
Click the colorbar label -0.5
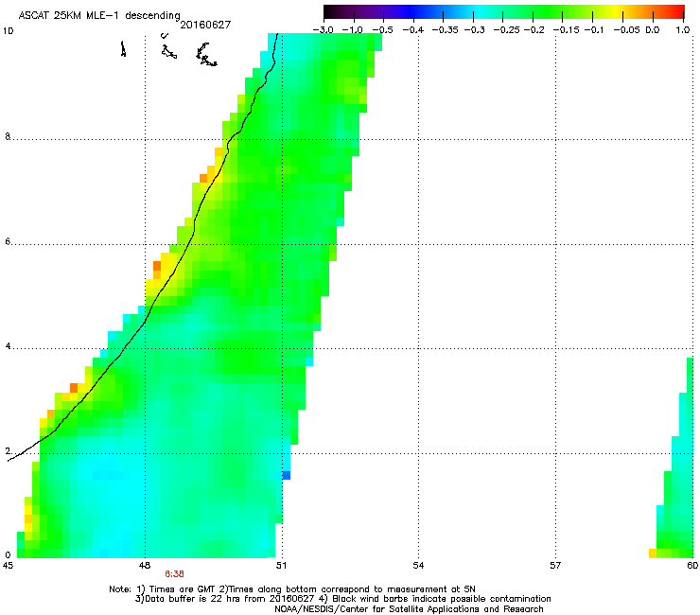(382, 30)
